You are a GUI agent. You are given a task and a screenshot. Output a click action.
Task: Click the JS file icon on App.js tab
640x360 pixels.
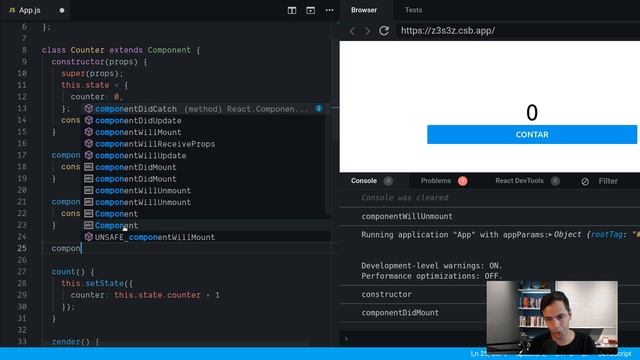12,10
